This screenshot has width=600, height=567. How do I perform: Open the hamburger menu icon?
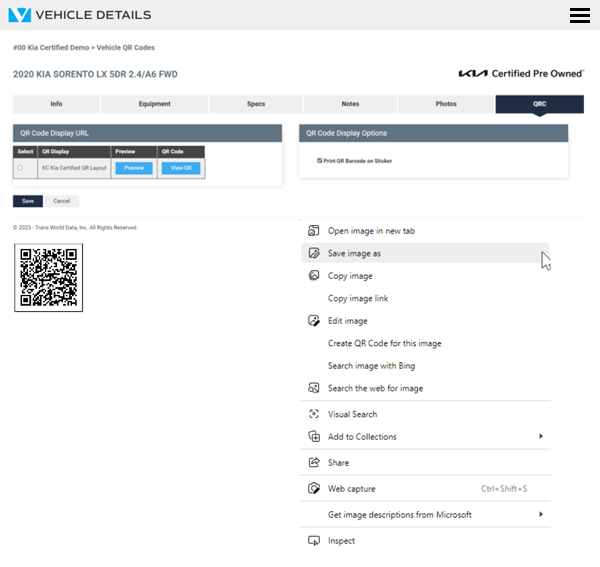click(580, 15)
